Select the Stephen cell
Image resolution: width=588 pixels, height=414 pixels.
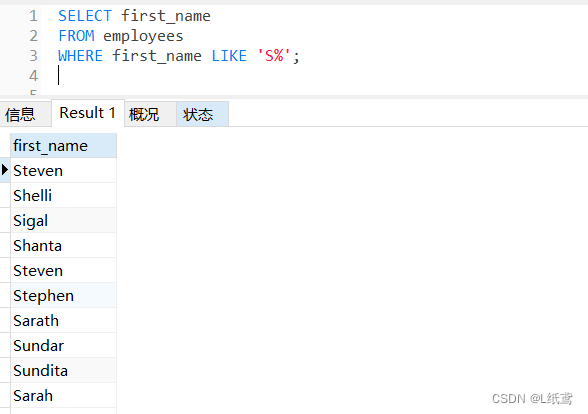tap(63, 296)
